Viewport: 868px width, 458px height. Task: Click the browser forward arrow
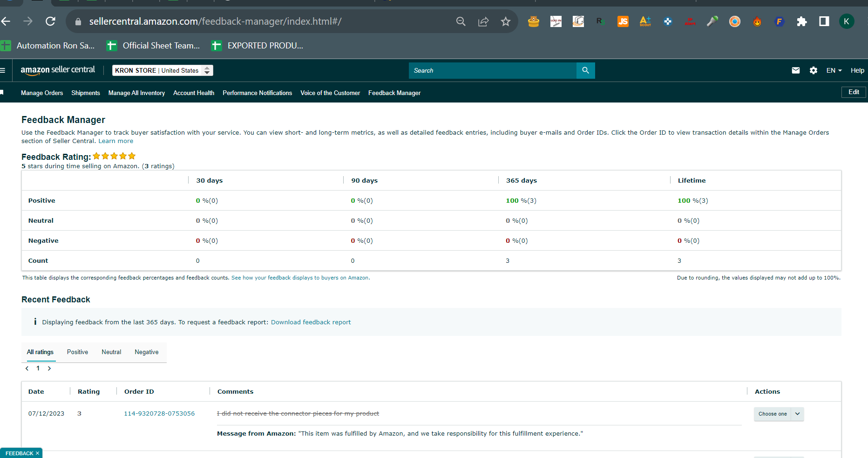(x=28, y=21)
